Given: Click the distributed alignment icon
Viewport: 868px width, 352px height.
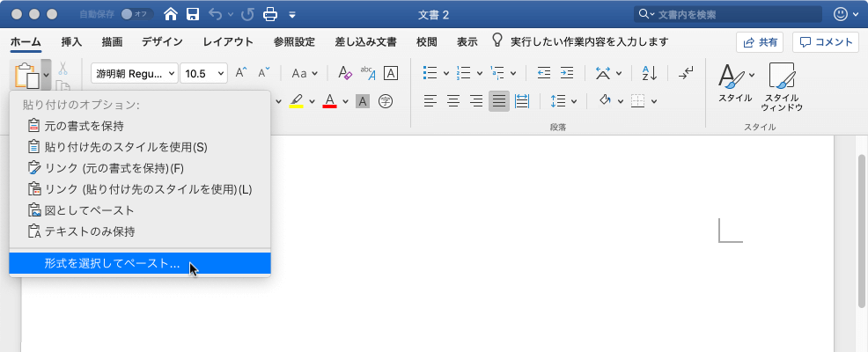Looking at the screenshot, I should click(522, 101).
